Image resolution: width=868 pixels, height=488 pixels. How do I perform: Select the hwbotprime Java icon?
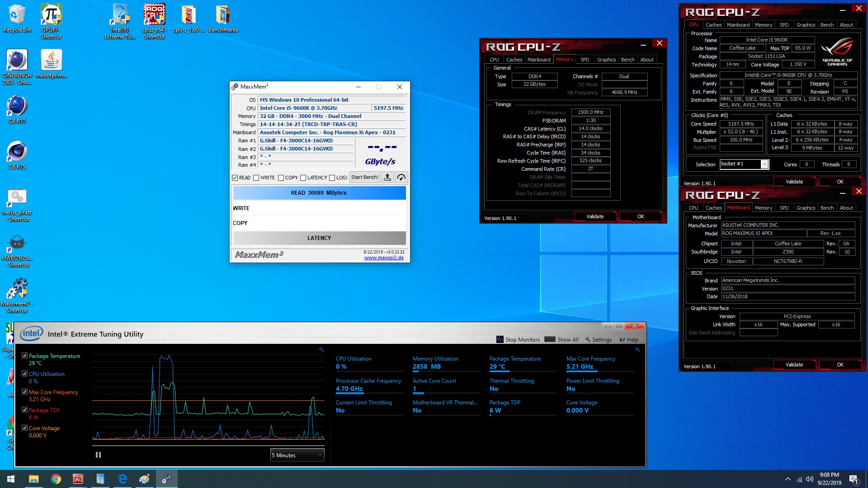[51, 64]
